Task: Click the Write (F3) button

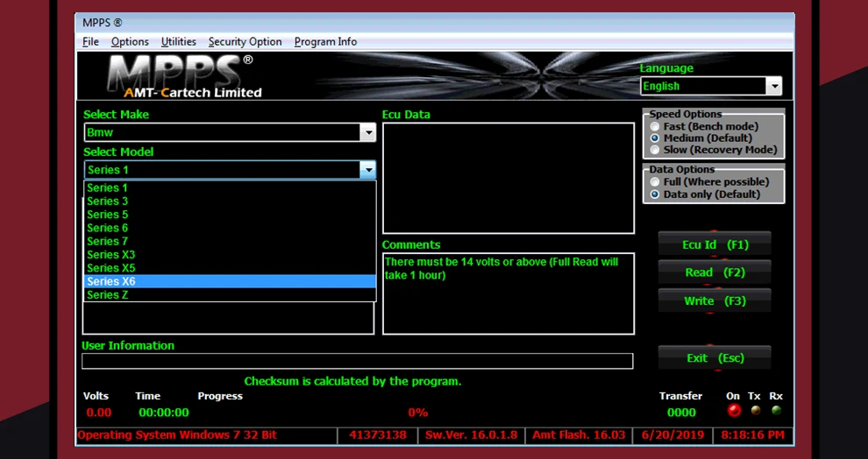Action: pos(715,301)
